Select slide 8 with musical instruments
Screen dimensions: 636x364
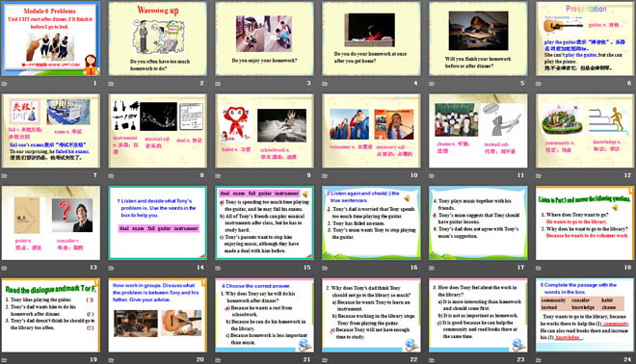[x=157, y=131]
